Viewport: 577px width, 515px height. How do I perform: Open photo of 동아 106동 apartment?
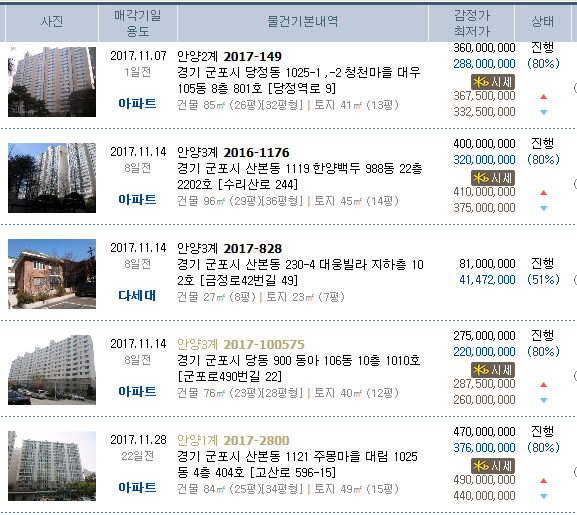[52, 370]
